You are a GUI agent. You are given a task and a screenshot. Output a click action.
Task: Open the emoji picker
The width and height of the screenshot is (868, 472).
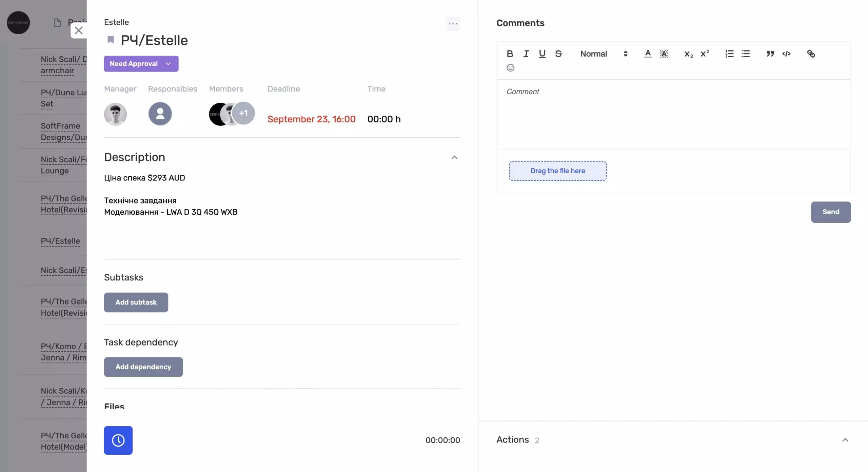coord(510,68)
